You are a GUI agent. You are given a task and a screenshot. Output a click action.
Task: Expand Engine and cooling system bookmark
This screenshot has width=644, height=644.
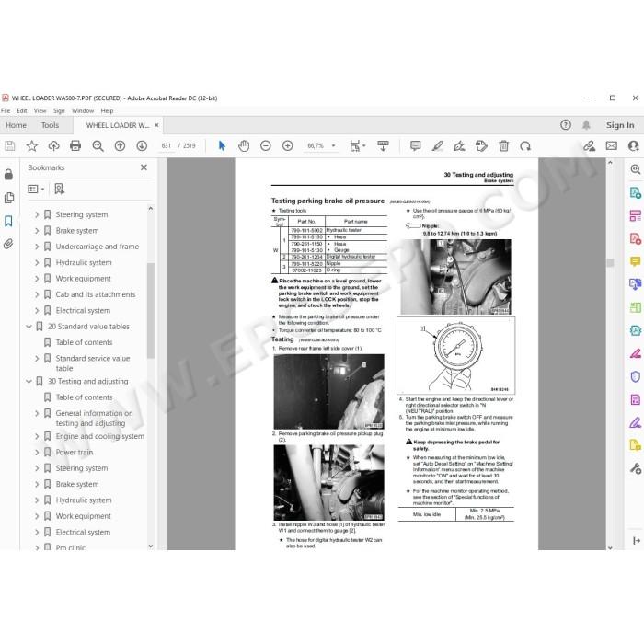point(37,436)
